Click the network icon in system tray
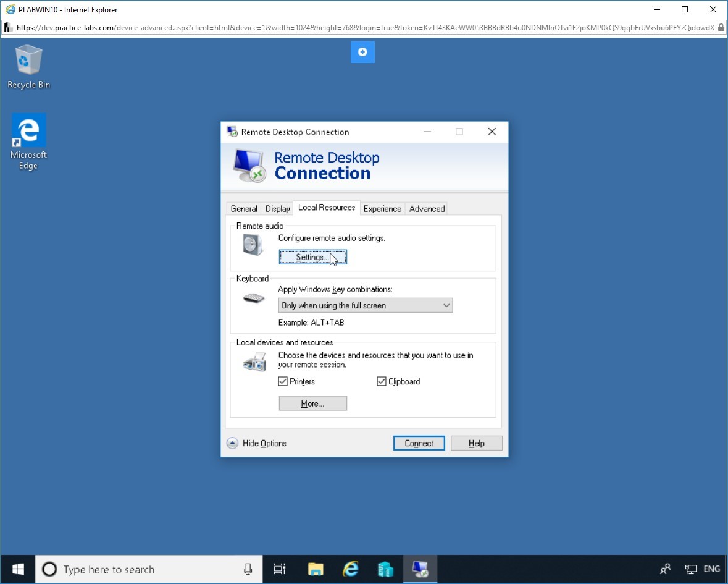The image size is (728, 584). [x=691, y=569]
